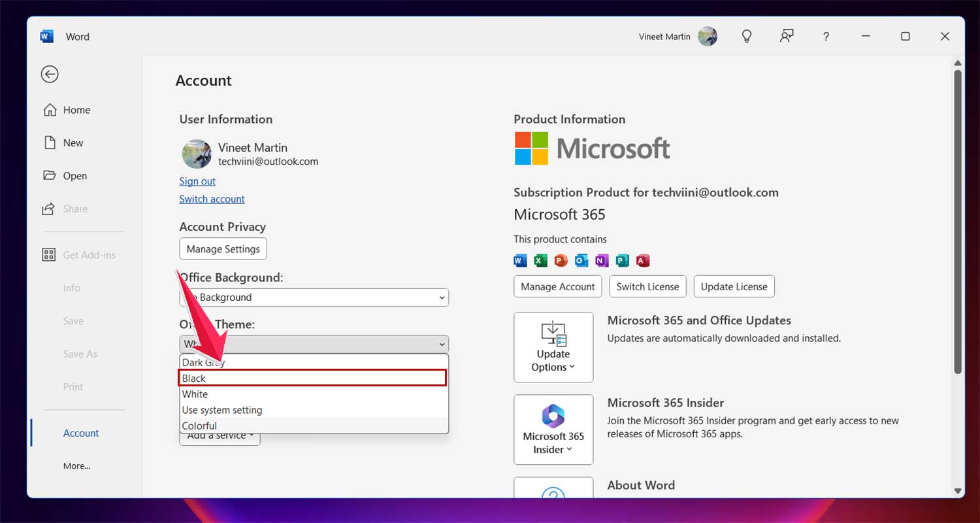
Task: Click the back arrow to leave Account view
Action: [50, 74]
